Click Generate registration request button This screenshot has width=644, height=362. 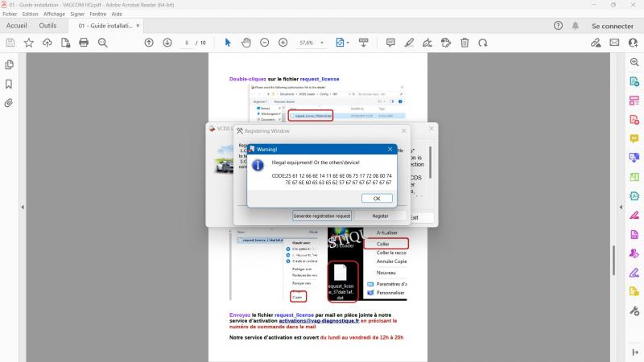(x=322, y=216)
